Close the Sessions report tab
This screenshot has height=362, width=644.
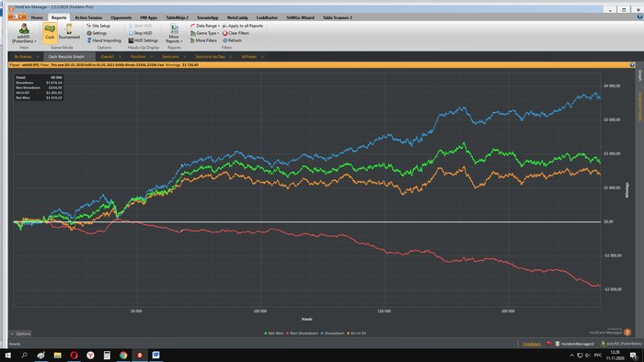[185, 57]
